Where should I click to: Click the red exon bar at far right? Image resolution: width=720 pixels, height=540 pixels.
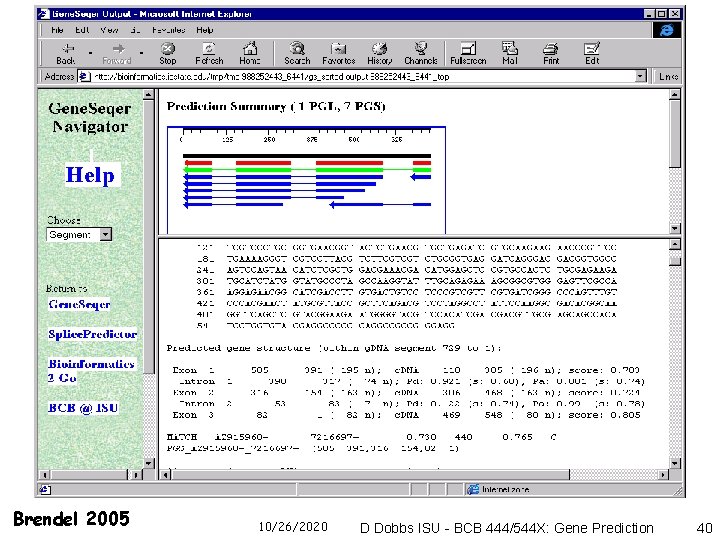pyautogui.click(x=422, y=163)
